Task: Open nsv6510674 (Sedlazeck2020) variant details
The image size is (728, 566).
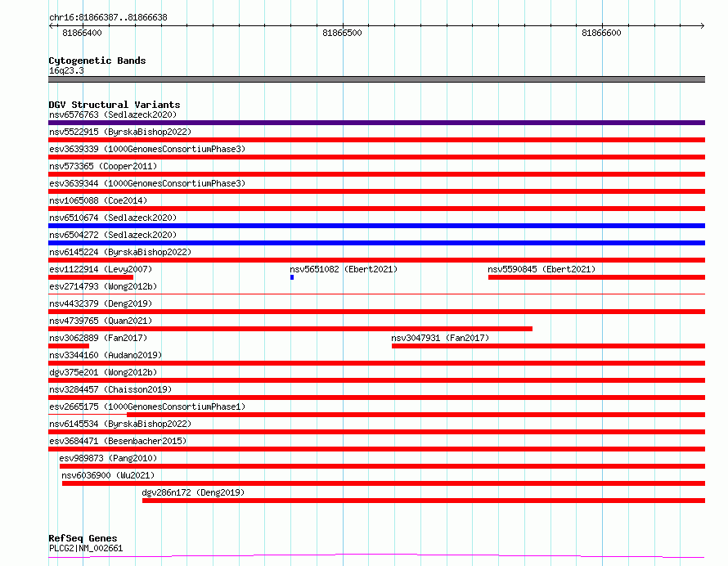Action: click(113, 218)
